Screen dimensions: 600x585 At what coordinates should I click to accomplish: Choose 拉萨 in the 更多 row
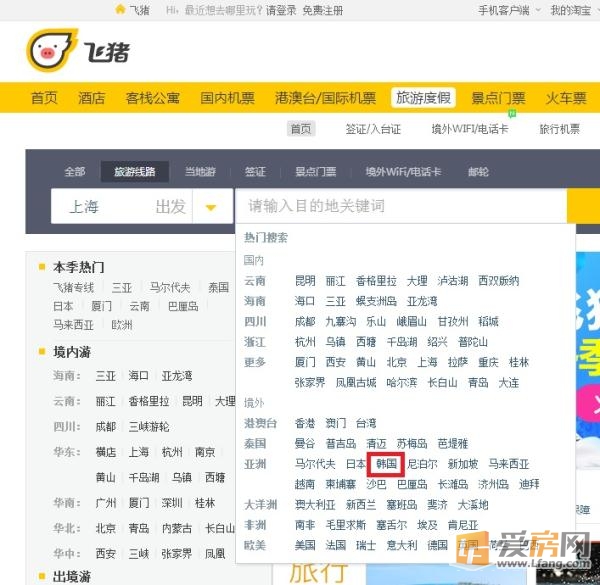click(458, 362)
